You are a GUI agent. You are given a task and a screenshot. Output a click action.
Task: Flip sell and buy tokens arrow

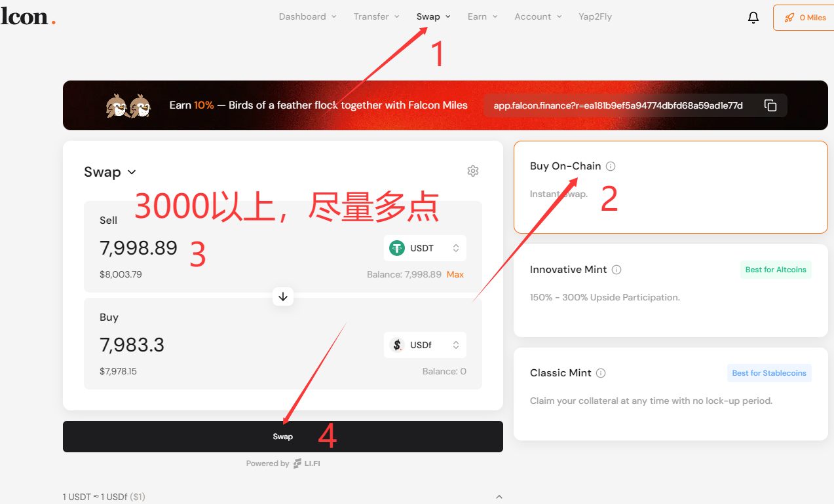point(283,297)
